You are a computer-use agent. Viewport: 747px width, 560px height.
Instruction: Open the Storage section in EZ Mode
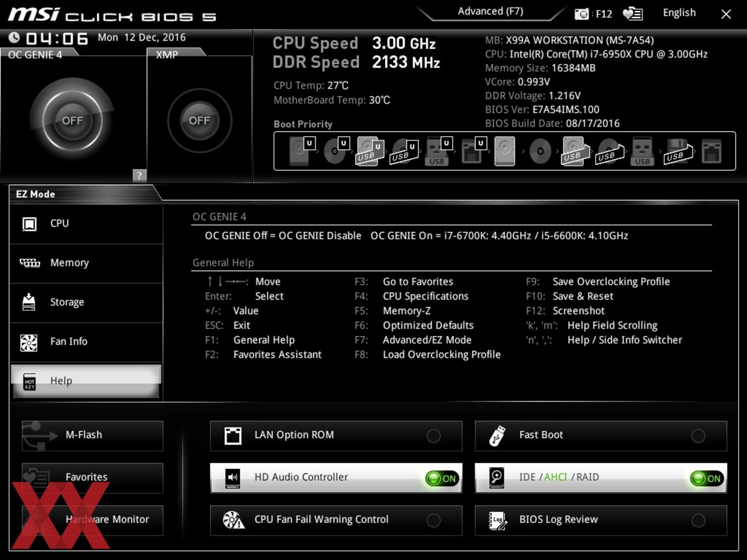click(86, 303)
